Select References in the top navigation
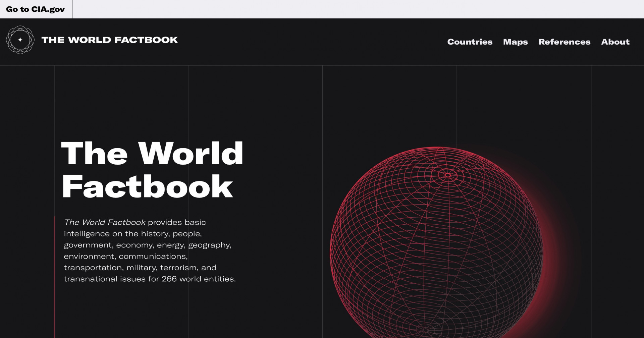Viewport: 644px width, 338px height. [x=564, y=42]
